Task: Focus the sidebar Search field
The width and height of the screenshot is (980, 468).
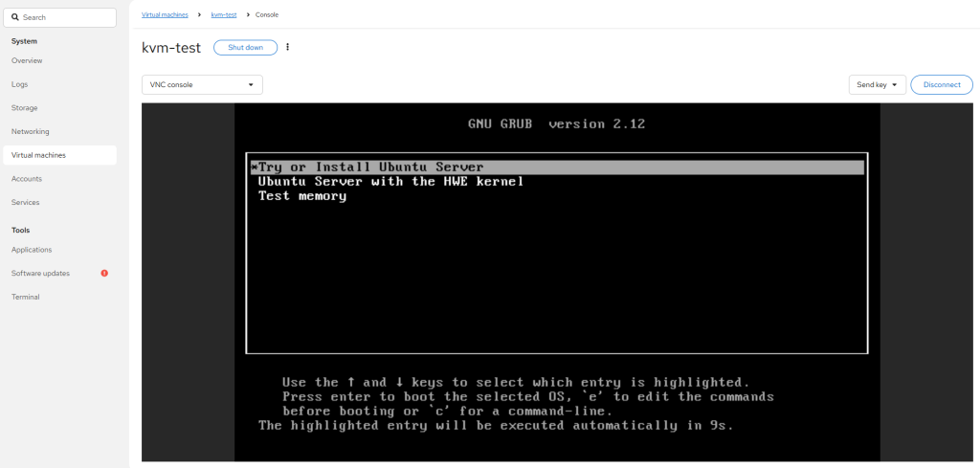Action: coord(60,17)
